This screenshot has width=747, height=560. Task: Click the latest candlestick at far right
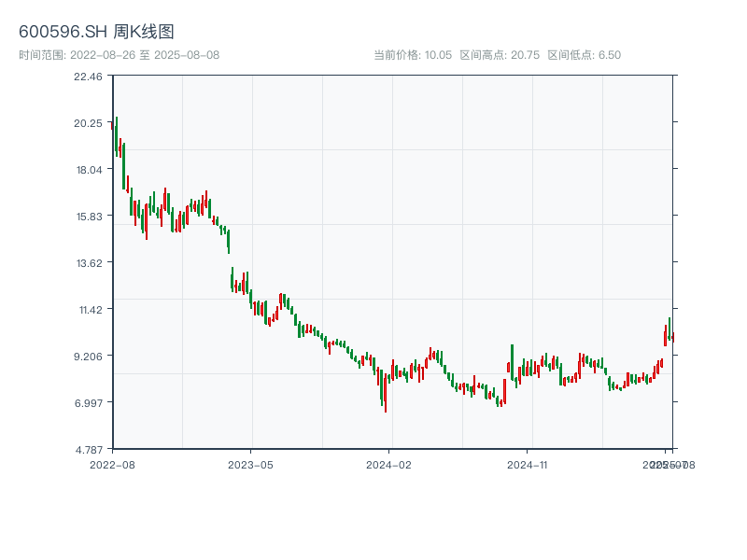pos(672,337)
